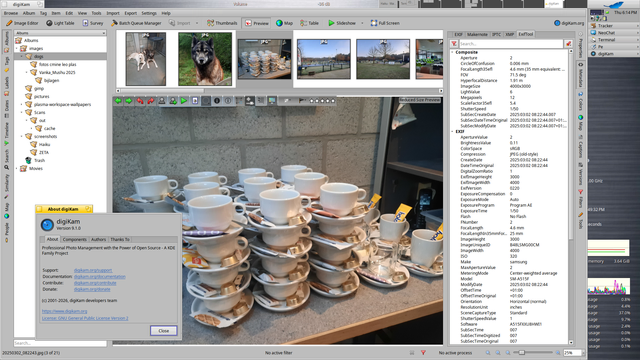Image resolution: width=640 pixels, height=360 pixels.
Task: Click green play icon in preview toolbar
Action: click(x=184, y=101)
